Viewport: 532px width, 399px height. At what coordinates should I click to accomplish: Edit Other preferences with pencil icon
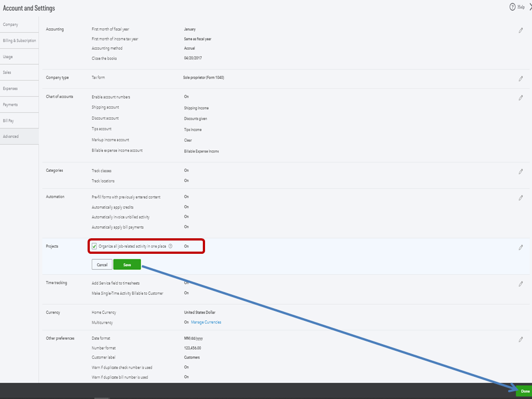point(520,339)
